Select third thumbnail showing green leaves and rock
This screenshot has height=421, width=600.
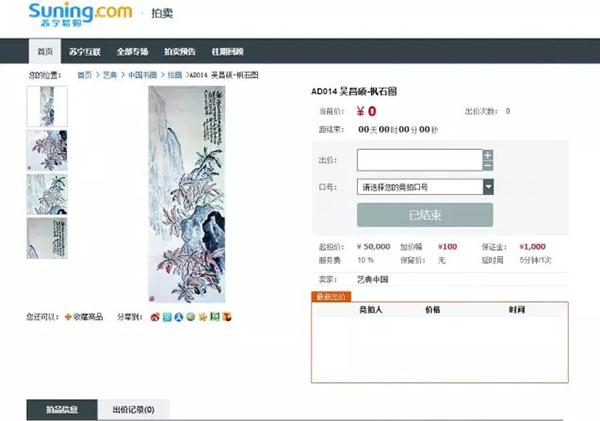47,194
